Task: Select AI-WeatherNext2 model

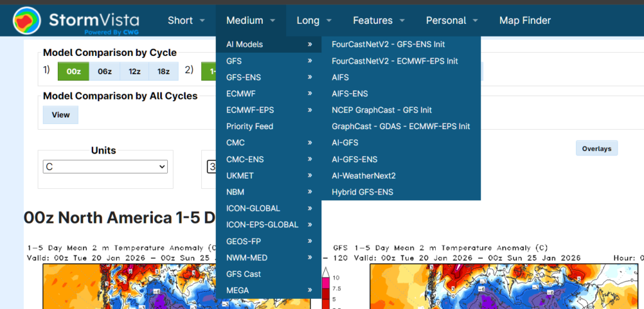Action: pos(364,176)
